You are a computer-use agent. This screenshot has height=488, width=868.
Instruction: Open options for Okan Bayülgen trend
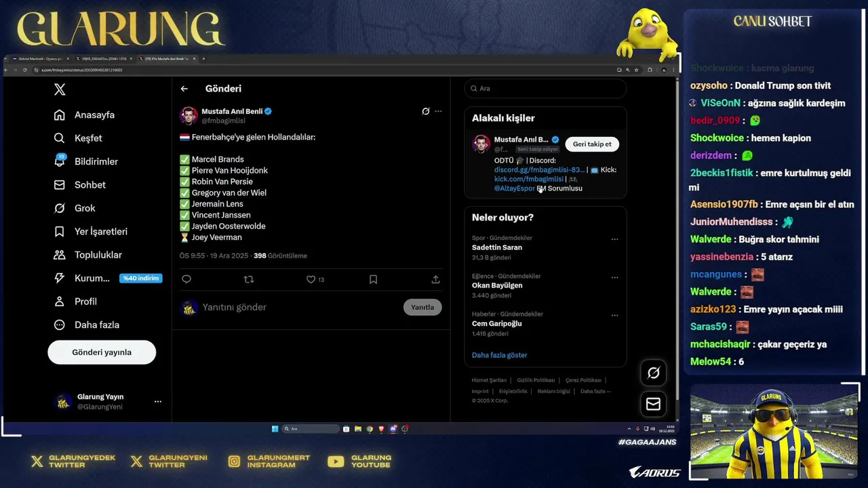pyautogui.click(x=614, y=277)
